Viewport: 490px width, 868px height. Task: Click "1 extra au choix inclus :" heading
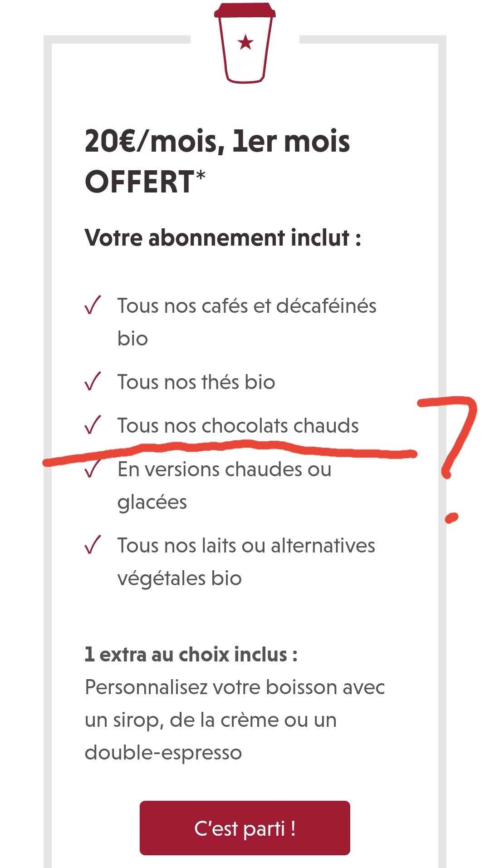pyautogui.click(x=191, y=654)
